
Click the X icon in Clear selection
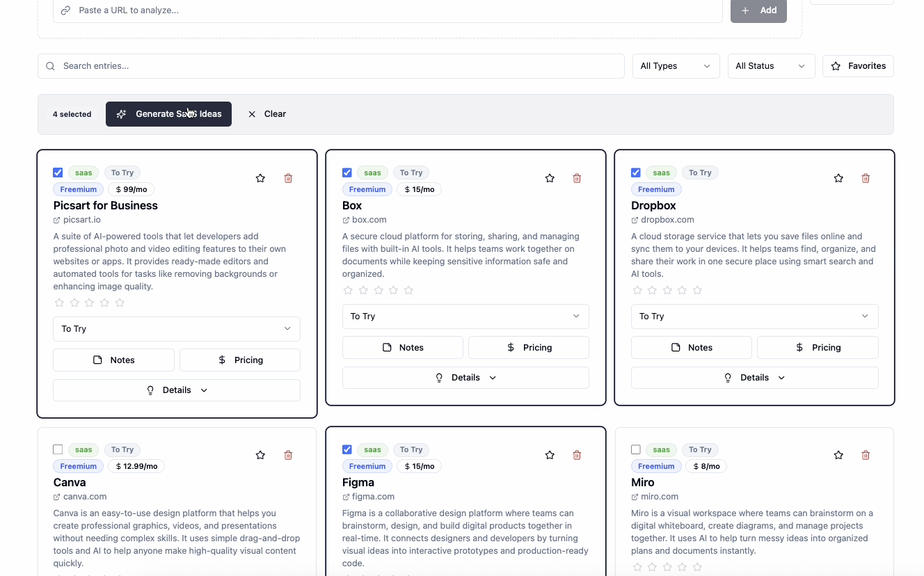click(x=252, y=114)
